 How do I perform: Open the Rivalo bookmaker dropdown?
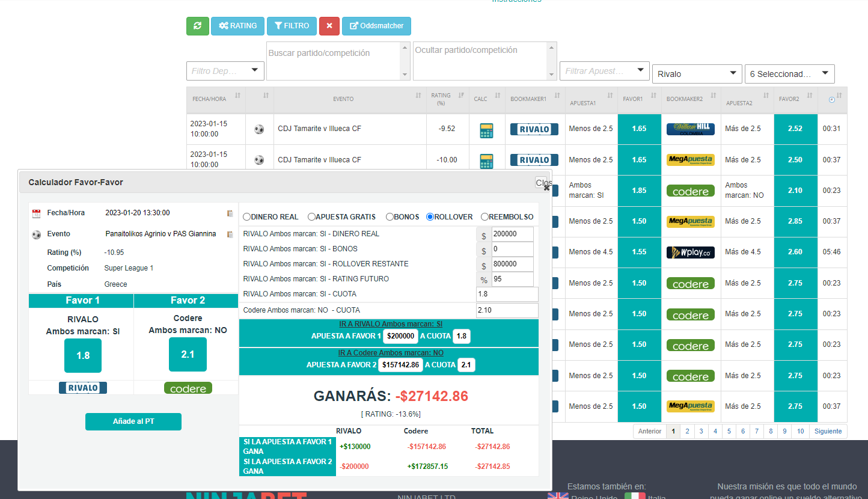tap(697, 74)
